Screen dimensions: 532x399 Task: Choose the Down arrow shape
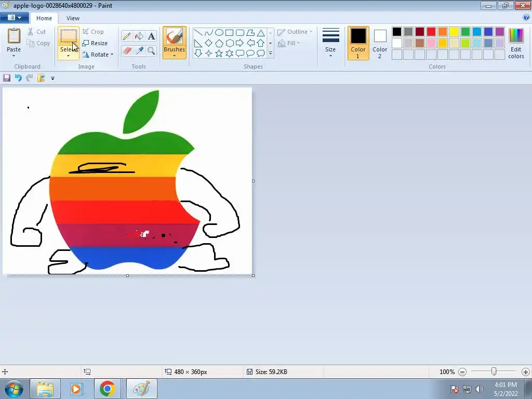[198, 54]
